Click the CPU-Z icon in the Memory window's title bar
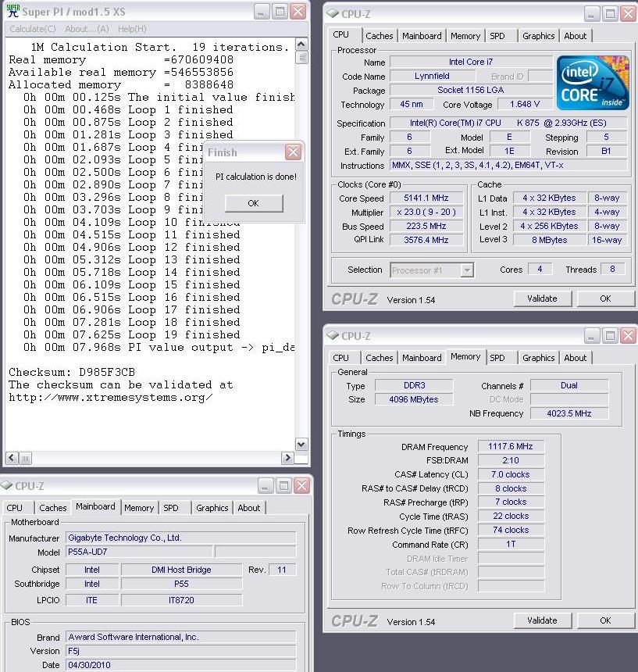 pos(333,335)
